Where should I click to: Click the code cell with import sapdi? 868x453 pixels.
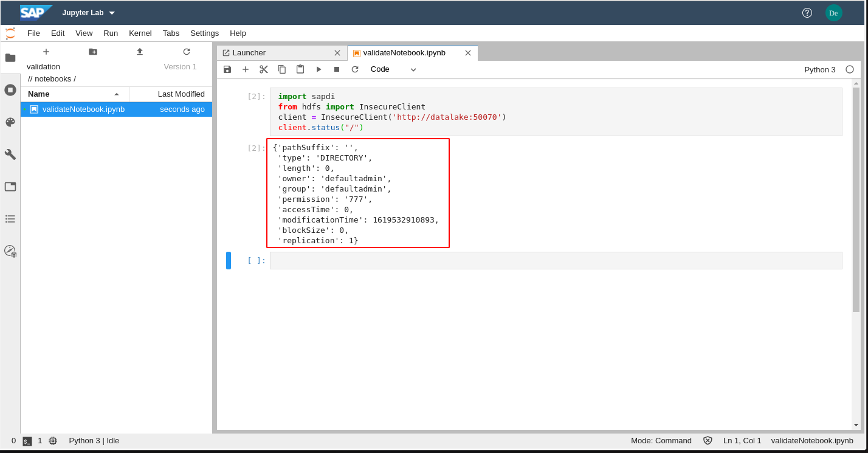coord(556,112)
